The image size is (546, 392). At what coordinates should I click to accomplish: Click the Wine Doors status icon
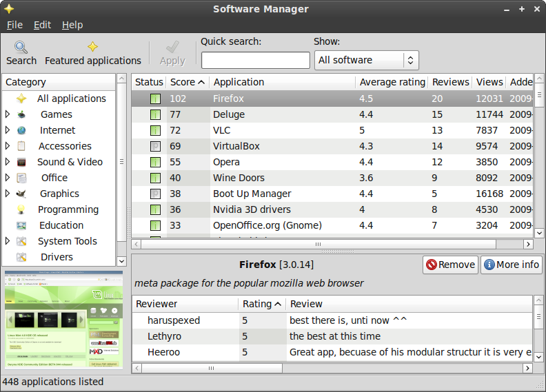(155, 178)
